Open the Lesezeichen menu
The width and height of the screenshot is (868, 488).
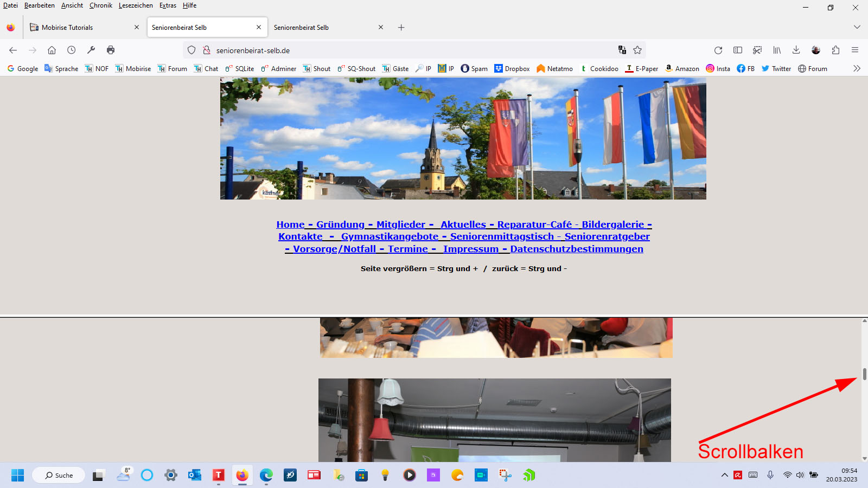coord(136,5)
